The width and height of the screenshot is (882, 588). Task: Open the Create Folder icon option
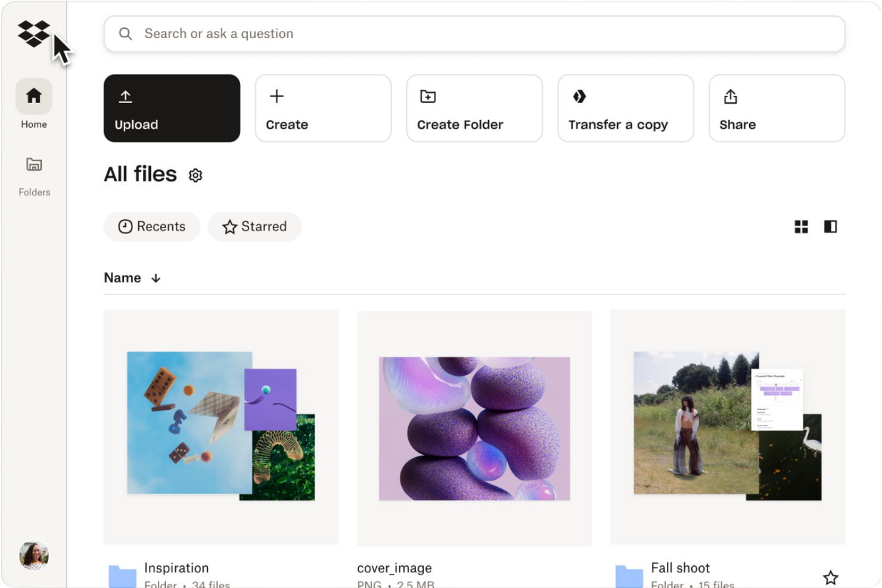pos(427,95)
